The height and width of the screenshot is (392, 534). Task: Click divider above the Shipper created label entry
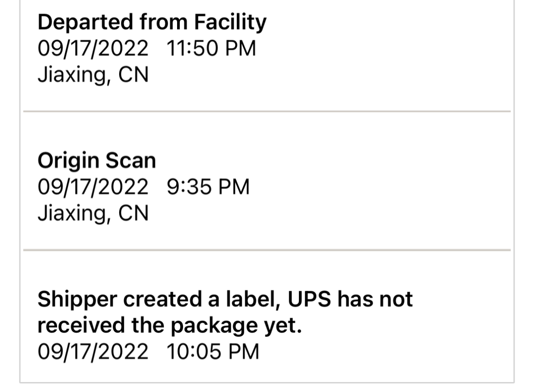tap(266, 250)
